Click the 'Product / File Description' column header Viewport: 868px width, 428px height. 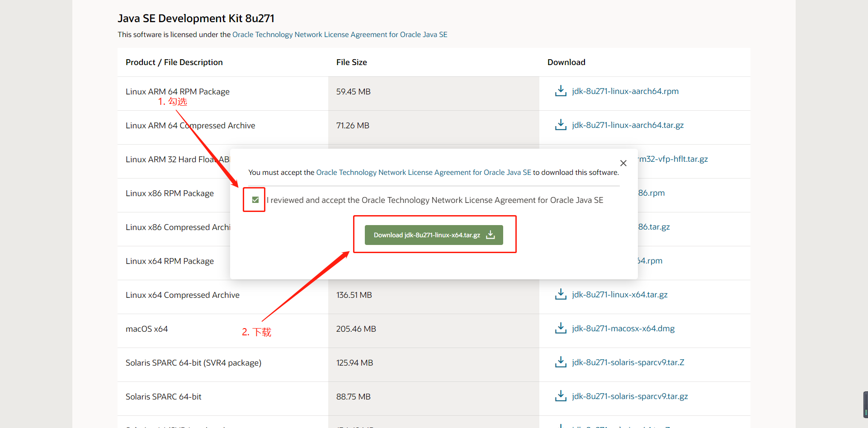pyautogui.click(x=174, y=62)
